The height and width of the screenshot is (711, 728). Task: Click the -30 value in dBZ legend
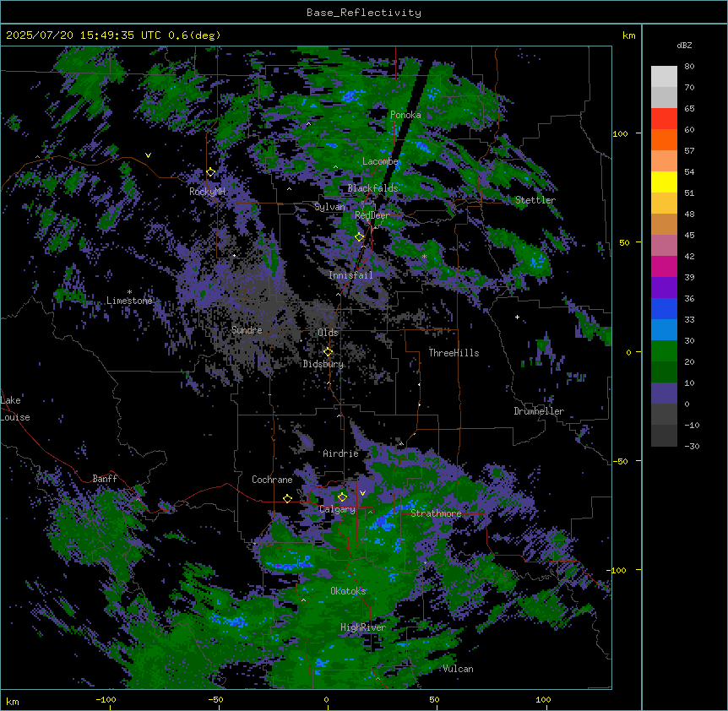[692, 447]
